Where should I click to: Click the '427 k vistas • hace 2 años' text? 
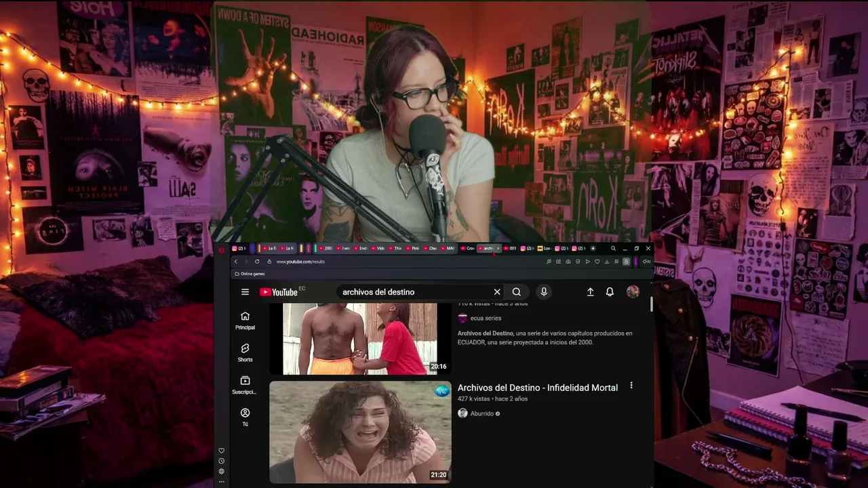coord(492,399)
